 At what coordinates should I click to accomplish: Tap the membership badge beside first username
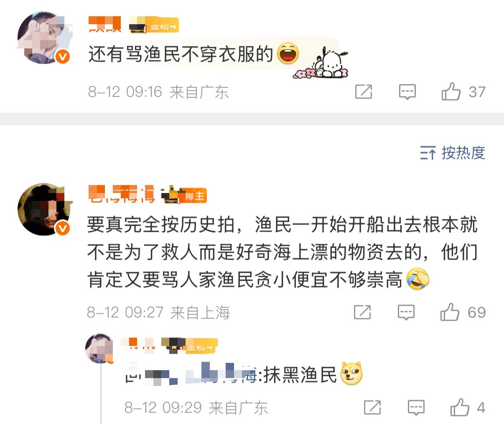point(154,25)
